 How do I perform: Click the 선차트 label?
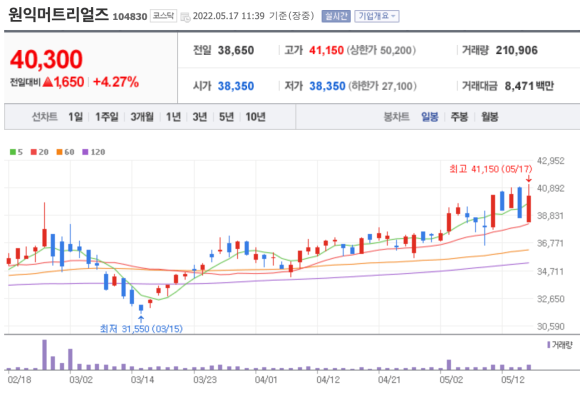click(45, 117)
